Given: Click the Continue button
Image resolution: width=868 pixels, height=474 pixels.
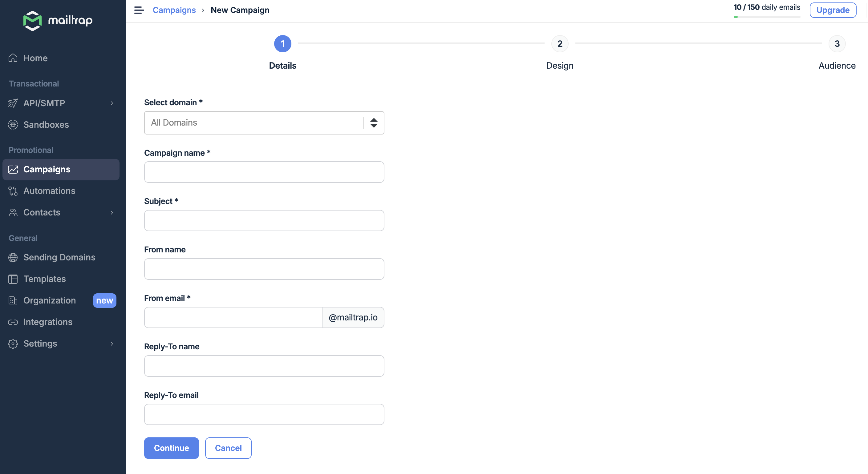Looking at the screenshot, I should tap(171, 448).
